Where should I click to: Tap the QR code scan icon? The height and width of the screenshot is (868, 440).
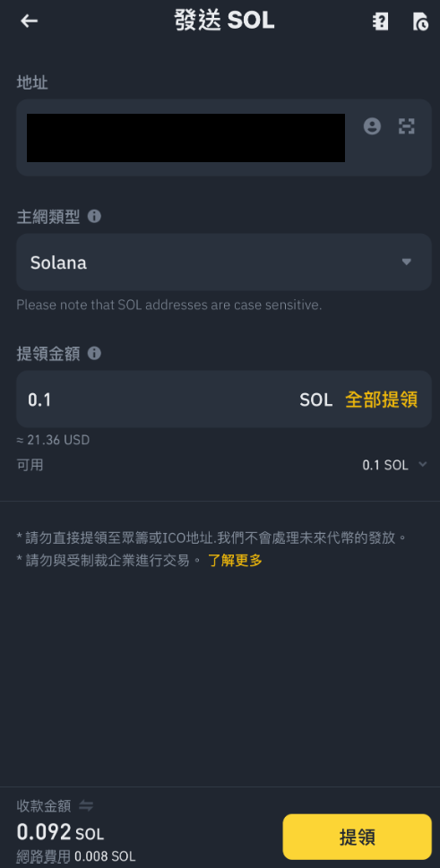tap(407, 126)
